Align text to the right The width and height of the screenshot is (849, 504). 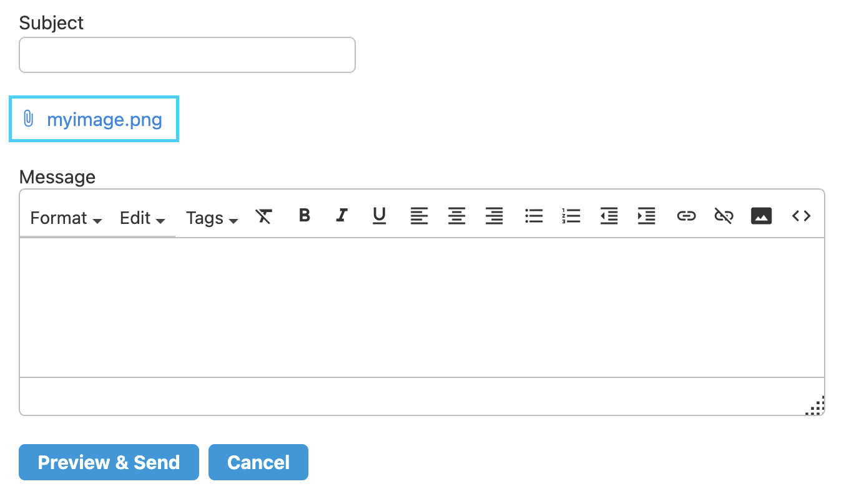point(494,216)
